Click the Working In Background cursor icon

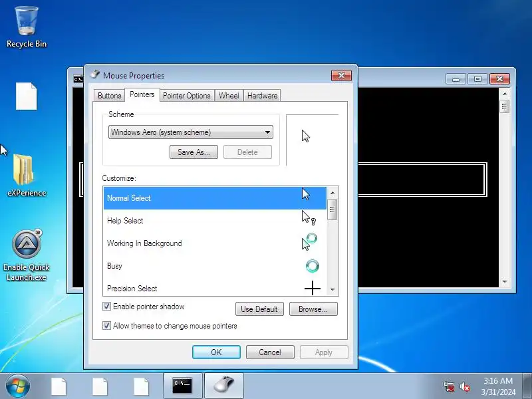pos(309,241)
